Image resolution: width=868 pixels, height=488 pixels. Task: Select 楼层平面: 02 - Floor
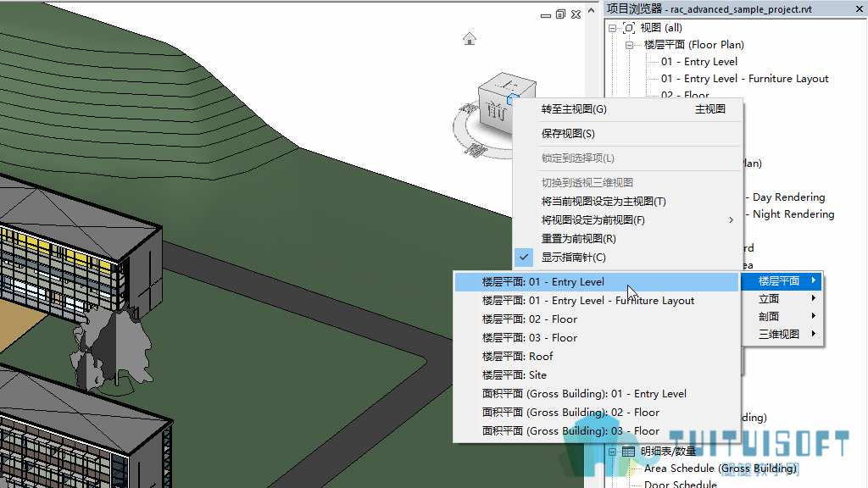[x=596, y=319]
